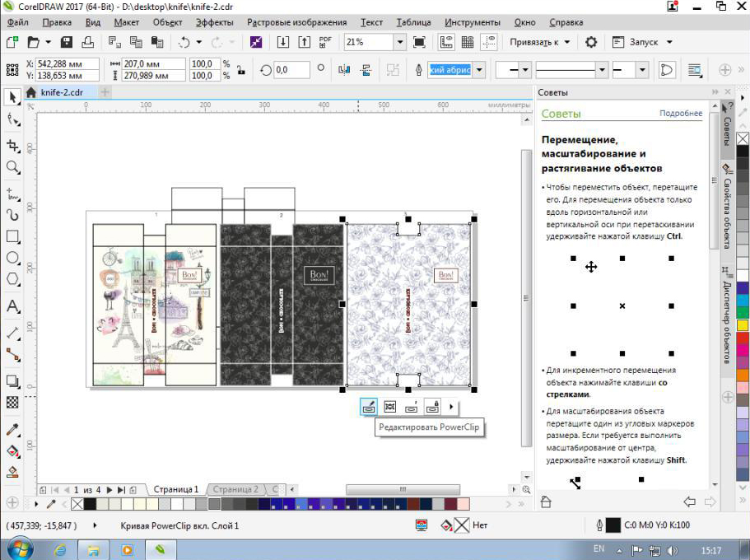Activate the Text tool
Viewport: 750px width, 560px height.
pyautogui.click(x=13, y=306)
